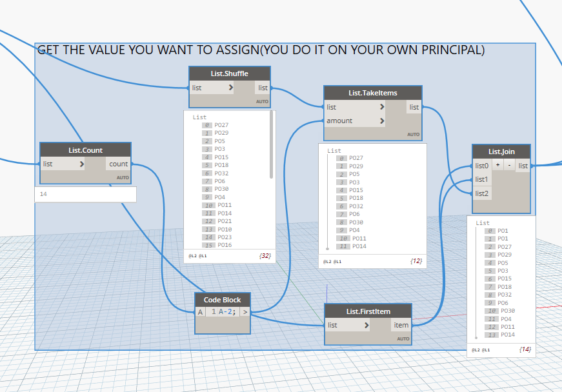Select PO14 at index 13 in Join preview

click(x=508, y=335)
